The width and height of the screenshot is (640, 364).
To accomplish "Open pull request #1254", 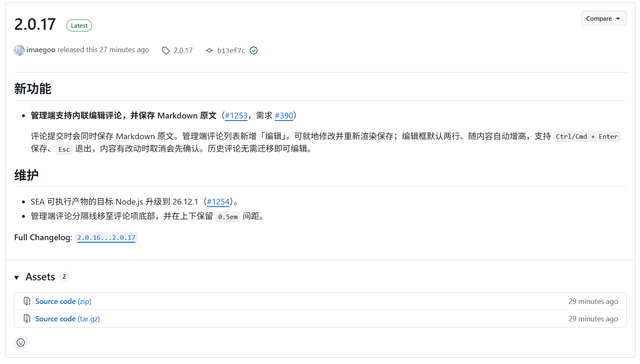I will click(218, 202).
